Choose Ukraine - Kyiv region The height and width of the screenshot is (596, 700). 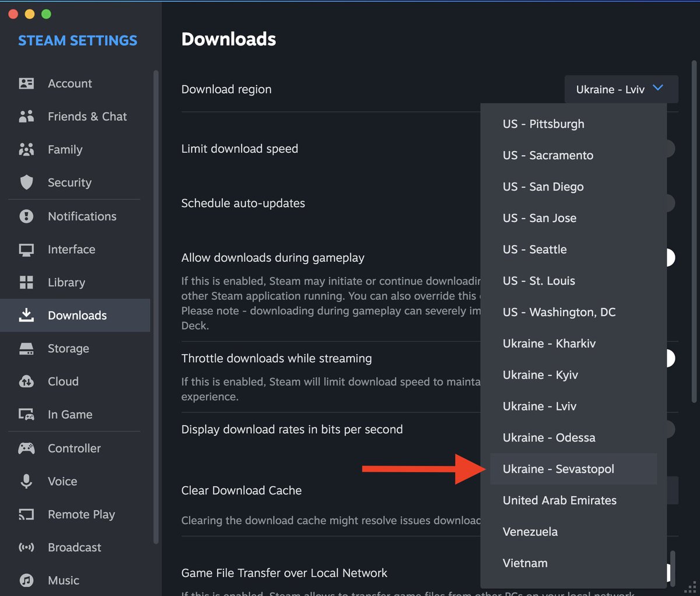pos(573,375)
